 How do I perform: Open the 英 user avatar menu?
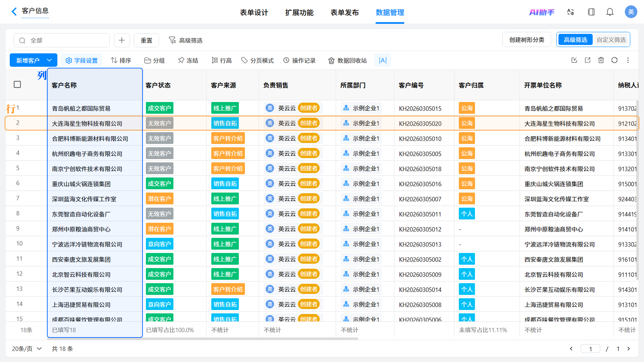(x=631, y=12)
